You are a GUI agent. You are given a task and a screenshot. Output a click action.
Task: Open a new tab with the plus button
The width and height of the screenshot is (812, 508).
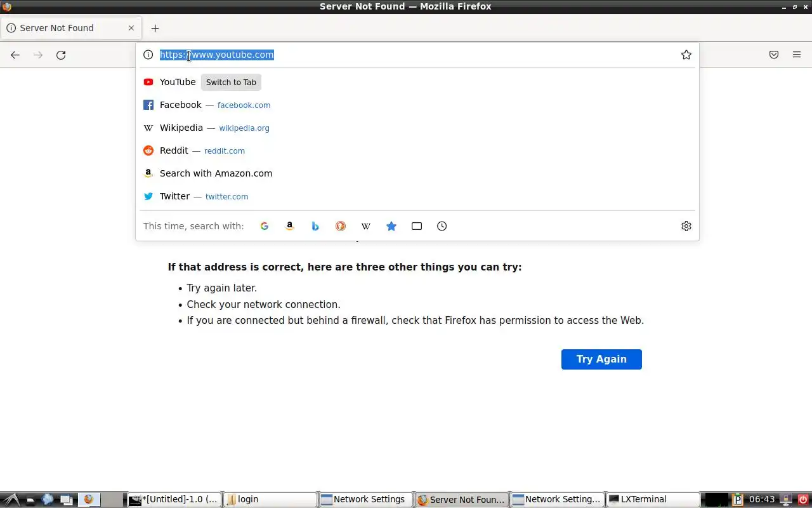(155, 28)
